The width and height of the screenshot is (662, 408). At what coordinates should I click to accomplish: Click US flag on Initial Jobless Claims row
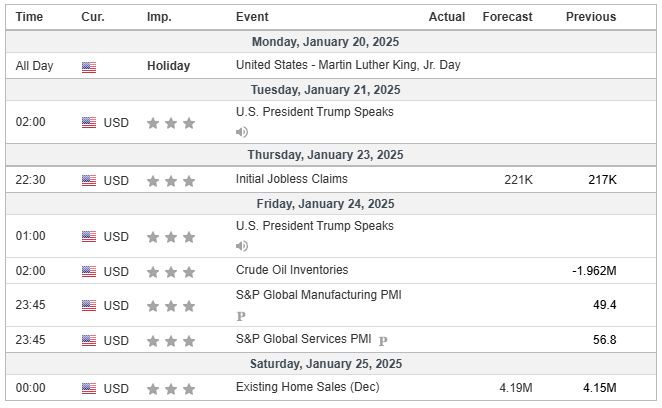[x=89, y=181]
